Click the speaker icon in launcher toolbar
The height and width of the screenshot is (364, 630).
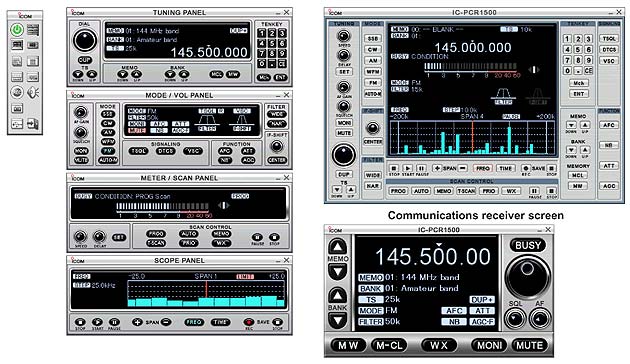pyautogui.click(x=33, y=92)
